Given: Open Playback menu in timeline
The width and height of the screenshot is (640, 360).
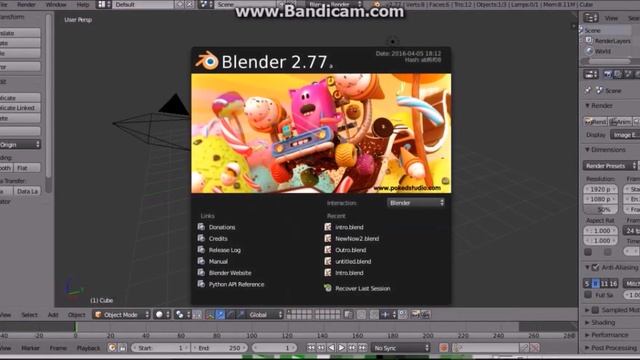Looking at the screenshot, I should (x=88, y=348).
